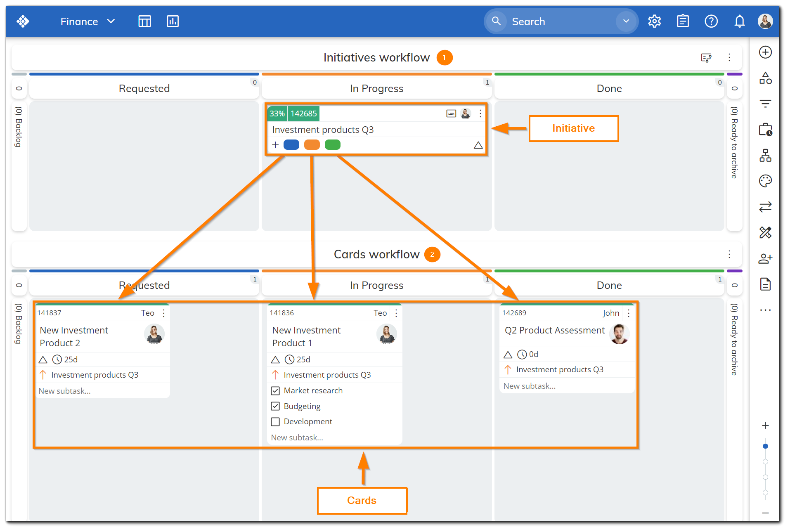Open the color palette icon in sidebar

point(766,181)
